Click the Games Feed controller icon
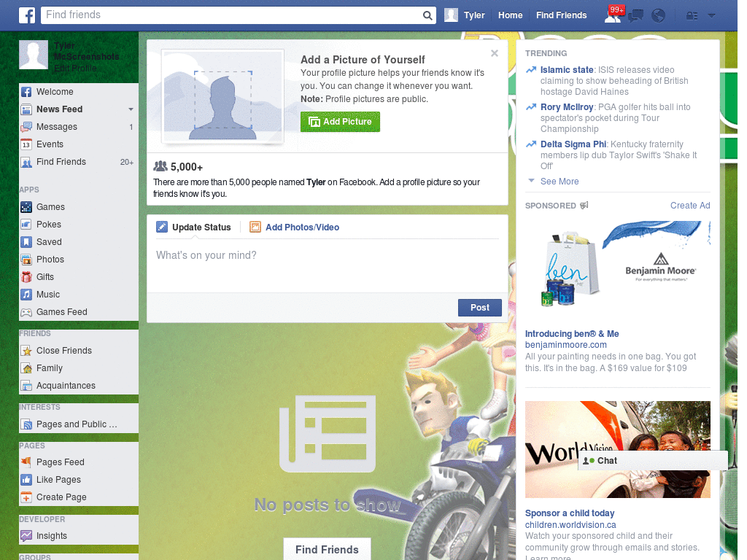This screenshot has width=747, height=560. coord(26,312)
